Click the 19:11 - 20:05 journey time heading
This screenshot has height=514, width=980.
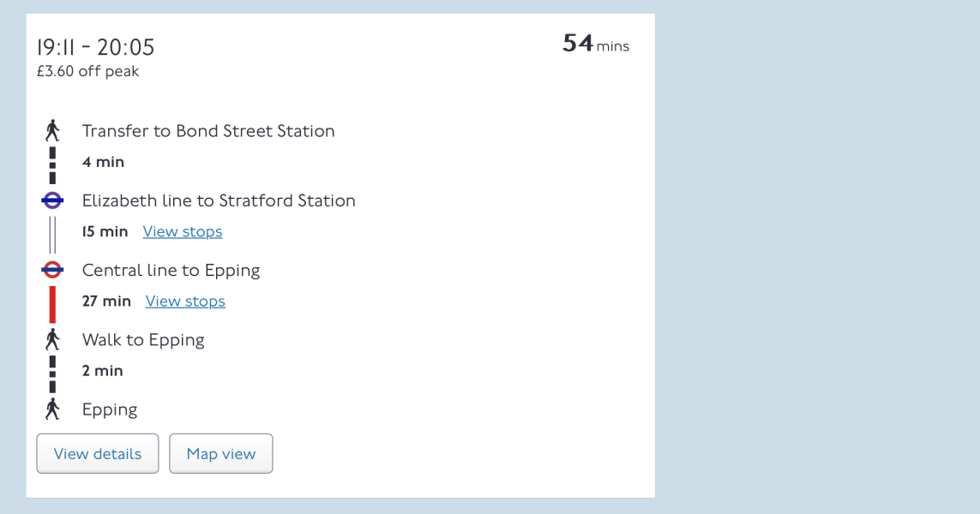pos(95,47)
